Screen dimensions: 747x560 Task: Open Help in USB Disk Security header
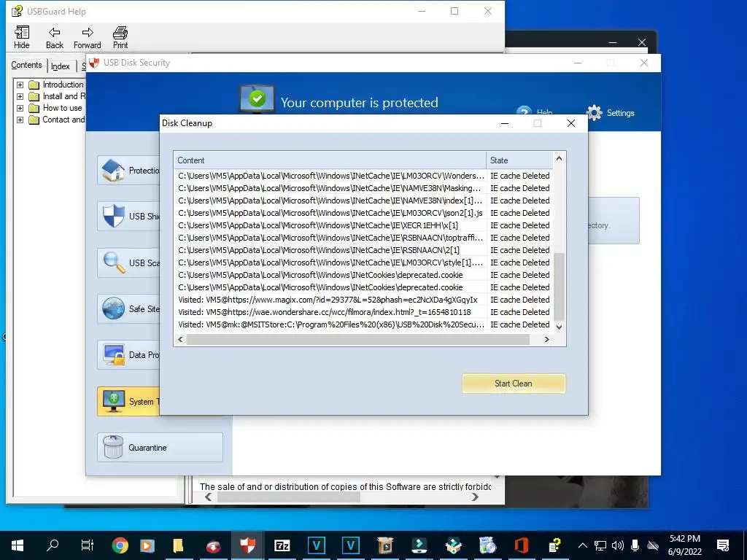coord(535,111)
